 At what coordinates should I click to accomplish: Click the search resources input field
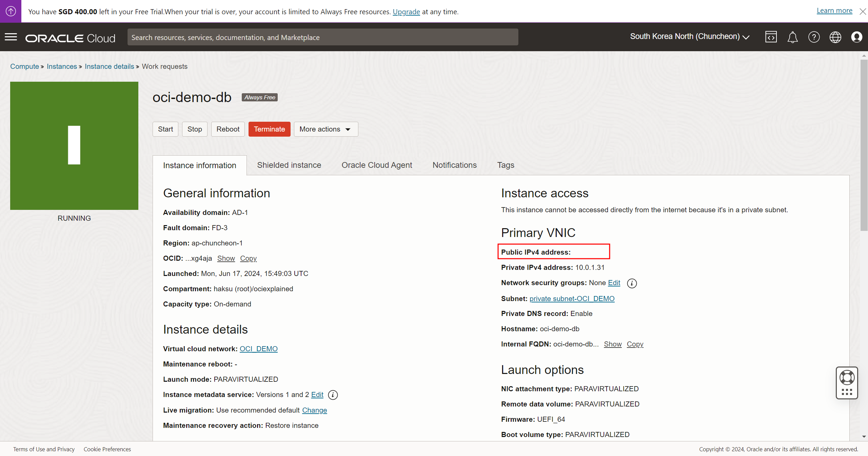(322, 37)
